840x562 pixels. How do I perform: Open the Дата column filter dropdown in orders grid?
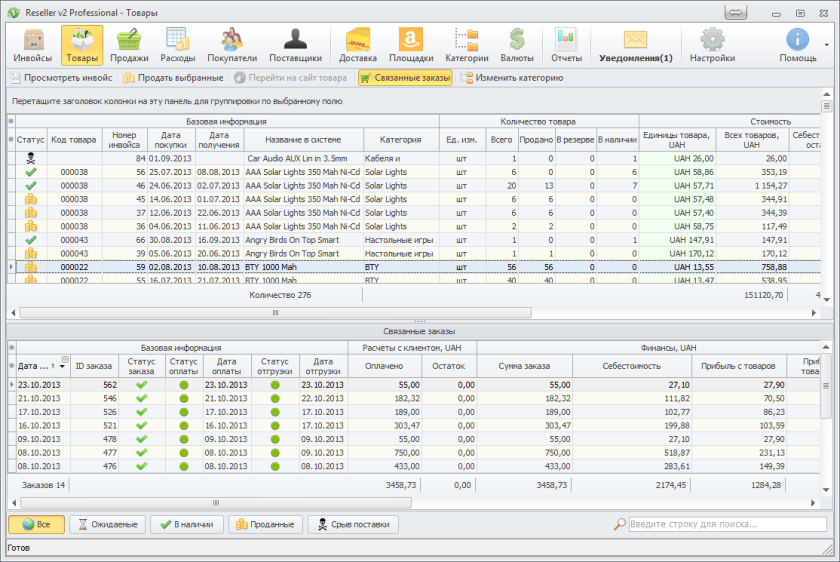coord(64,359)
